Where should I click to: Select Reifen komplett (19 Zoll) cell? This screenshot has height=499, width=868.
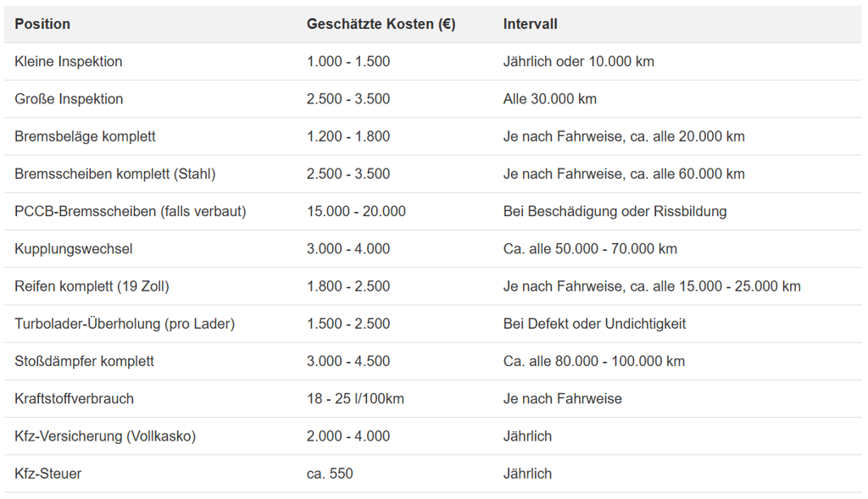pyautogui.click(x=92, y=286)
